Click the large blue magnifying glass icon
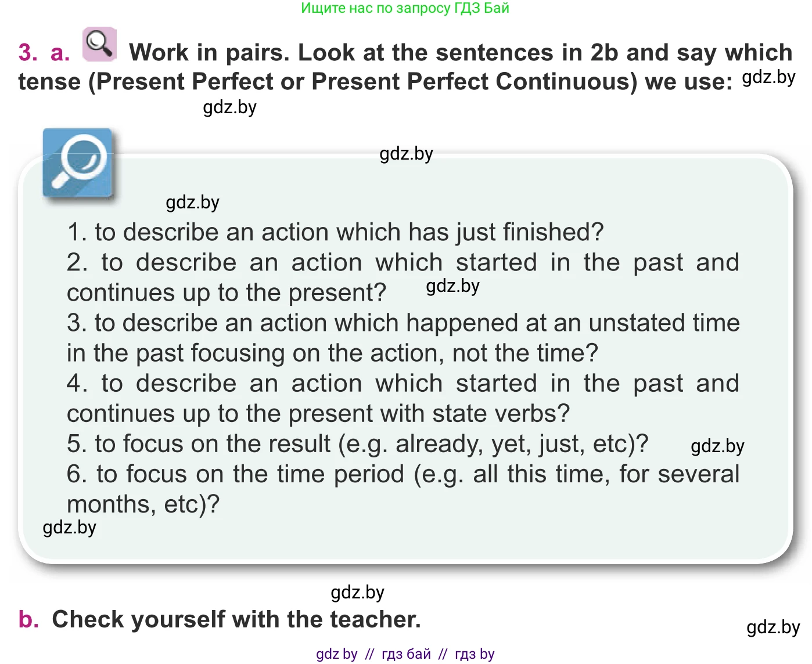812x664 pixels. point(77,163)
